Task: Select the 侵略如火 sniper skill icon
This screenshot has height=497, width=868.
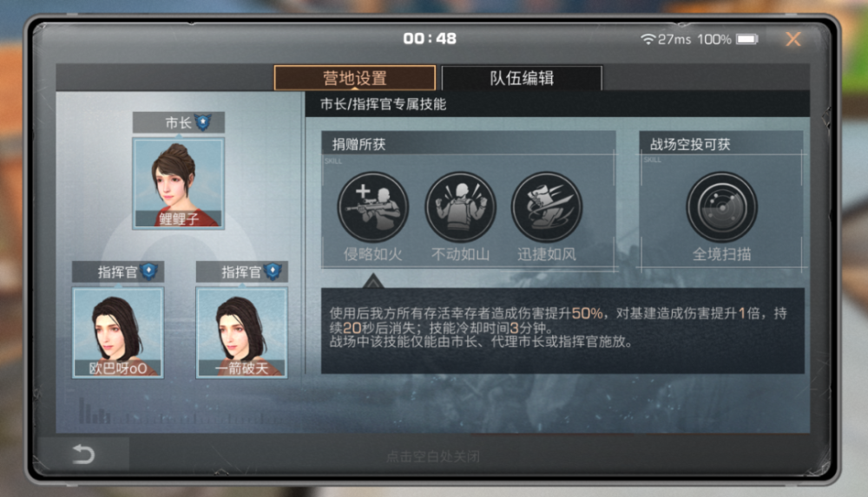Action: click(373, 207)
